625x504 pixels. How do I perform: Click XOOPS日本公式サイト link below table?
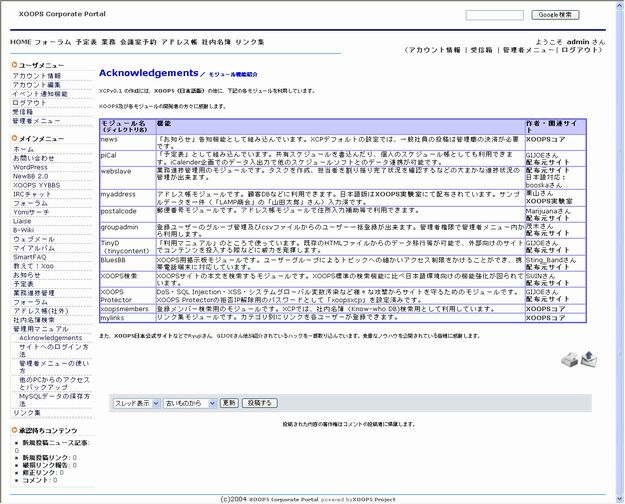tap(143, 336)
